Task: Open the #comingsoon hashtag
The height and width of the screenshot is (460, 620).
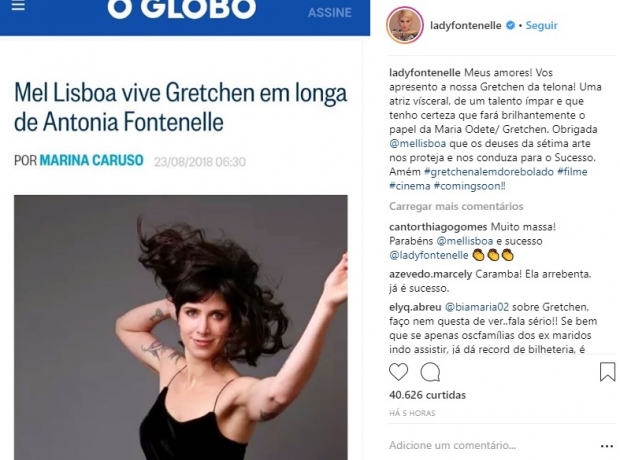Action: [x=469, y=186]
